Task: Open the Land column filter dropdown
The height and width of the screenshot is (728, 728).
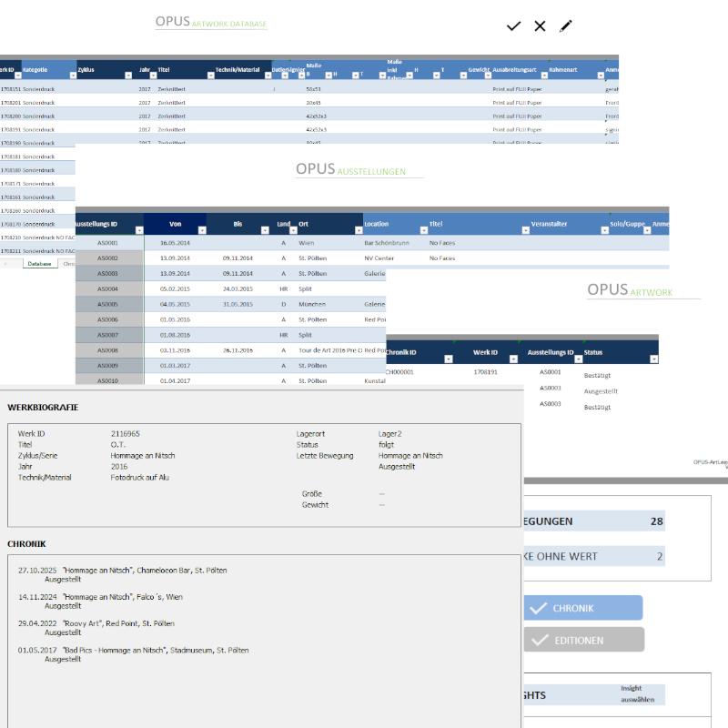Action: click(x=293, y=230)
